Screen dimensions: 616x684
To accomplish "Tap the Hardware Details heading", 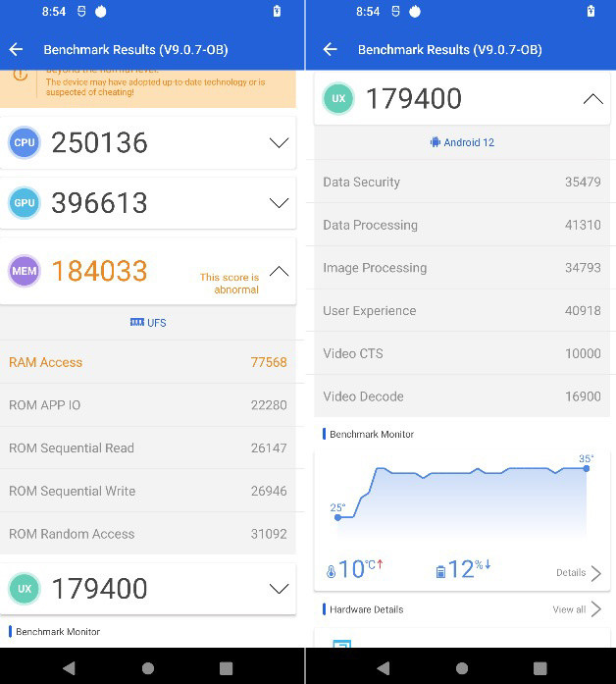I will pos(366,609).
